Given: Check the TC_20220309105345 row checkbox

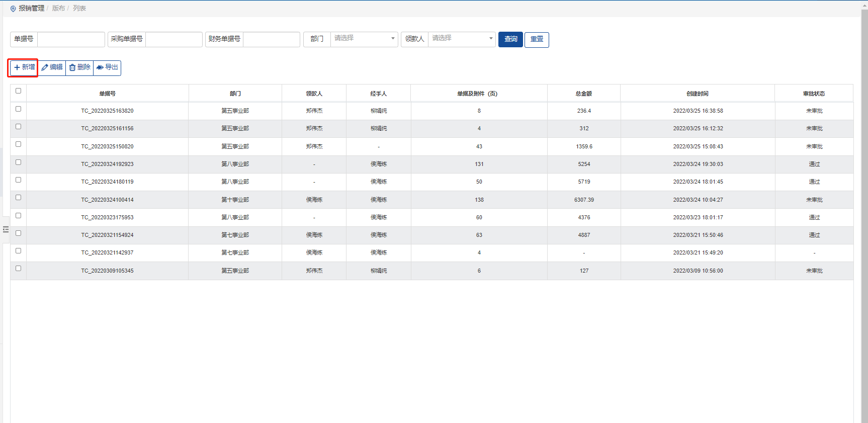Looking at the screenshot, I should coord(18,269).
